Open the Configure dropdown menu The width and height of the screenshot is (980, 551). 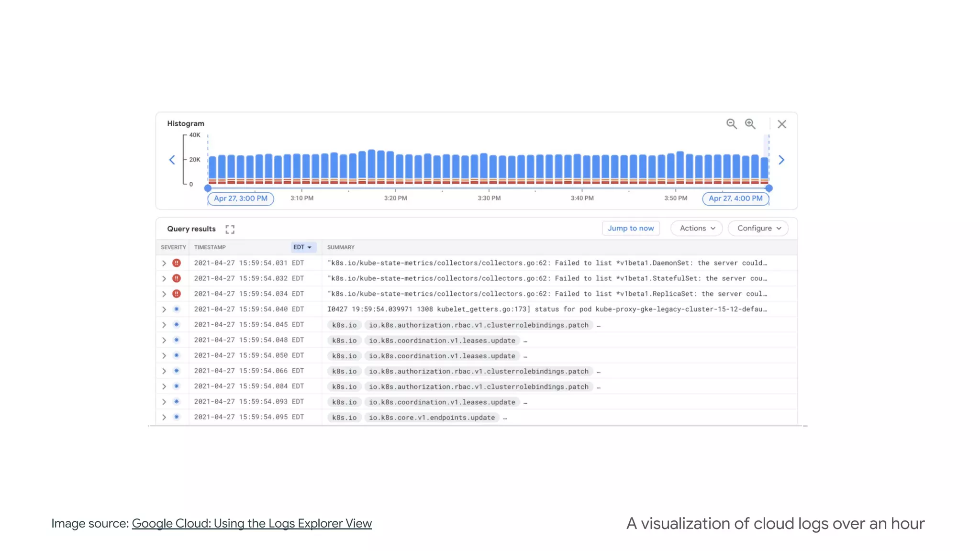758,228
